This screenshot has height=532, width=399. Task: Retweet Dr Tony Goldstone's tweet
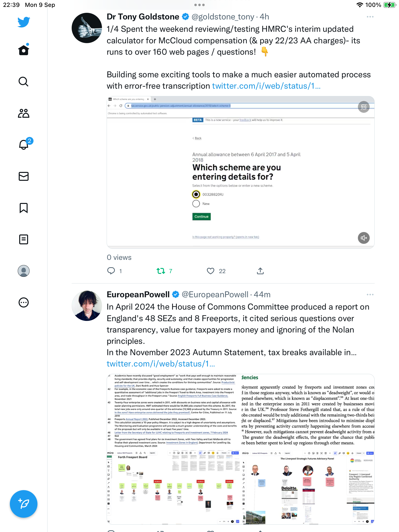[161, 271]
